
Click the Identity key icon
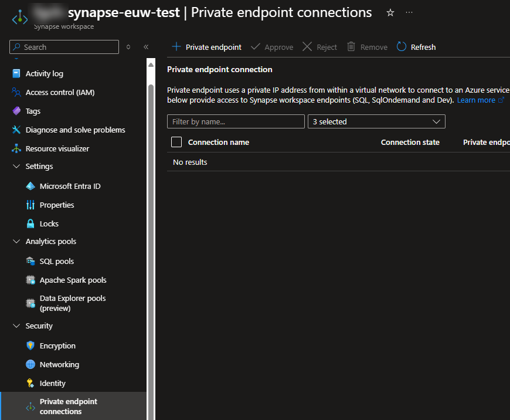point(30,383)
